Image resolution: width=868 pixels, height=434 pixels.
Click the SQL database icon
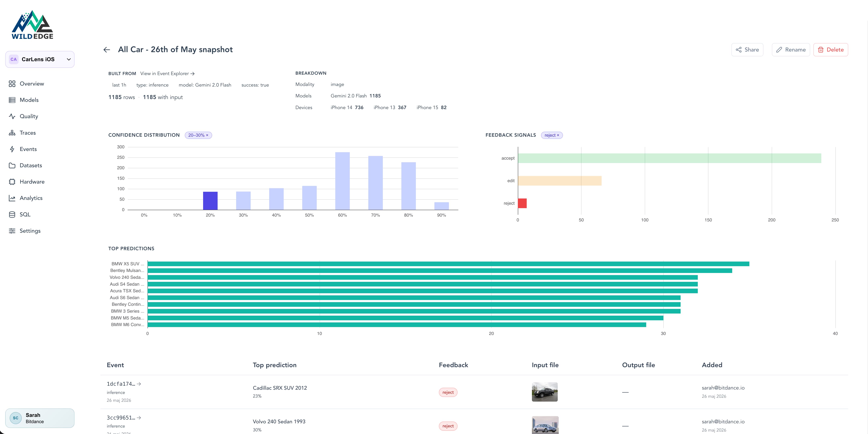(12, 214)
